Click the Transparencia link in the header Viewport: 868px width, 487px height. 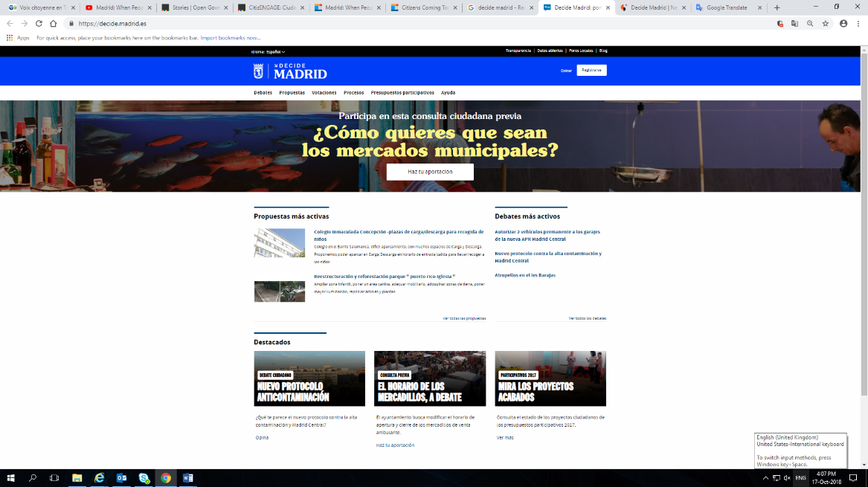click(518, 51)
